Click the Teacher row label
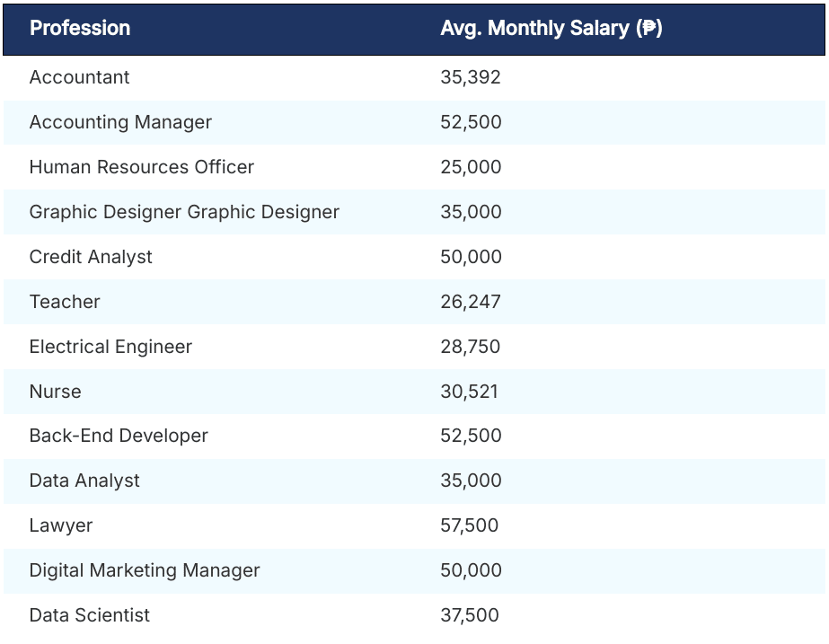 (x=64, y=302)
